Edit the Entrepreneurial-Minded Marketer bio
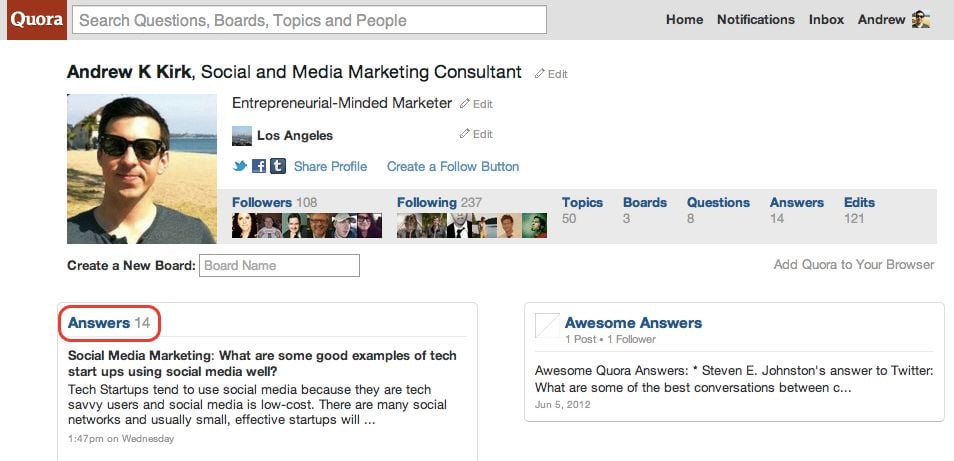Screen dimensions: 954x461 (x=476, y=104)
